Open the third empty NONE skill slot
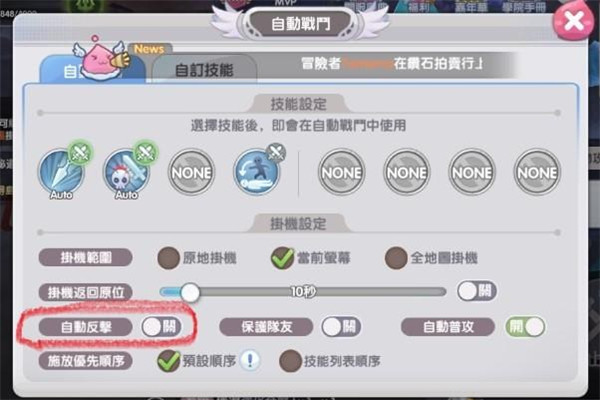 [x=192, y=172]
